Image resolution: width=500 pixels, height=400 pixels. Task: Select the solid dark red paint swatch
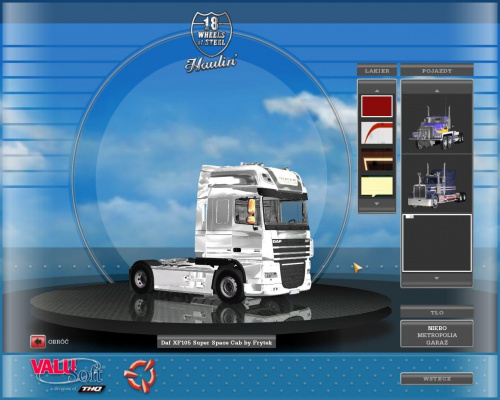click(x=377, y=106)
